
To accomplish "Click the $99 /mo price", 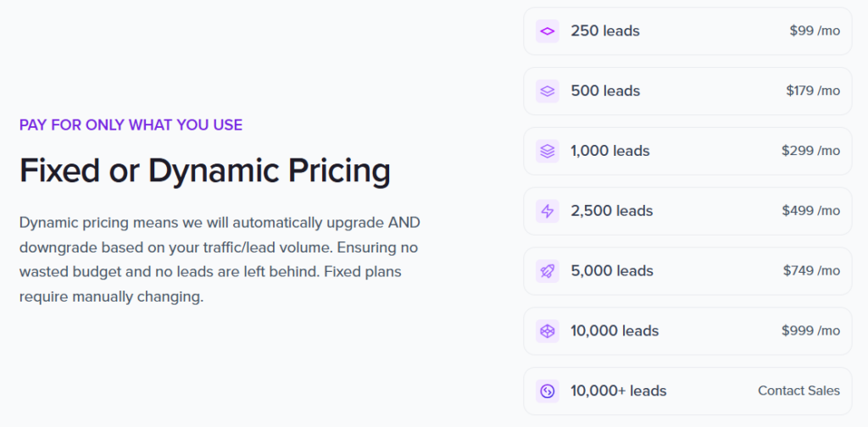I will 815,31.
